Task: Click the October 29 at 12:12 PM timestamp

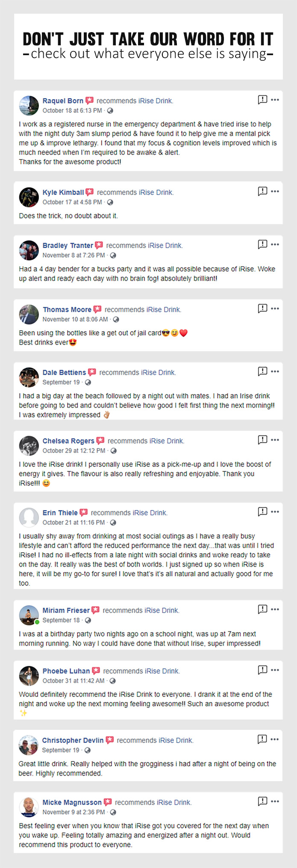Action: point(74,450)
